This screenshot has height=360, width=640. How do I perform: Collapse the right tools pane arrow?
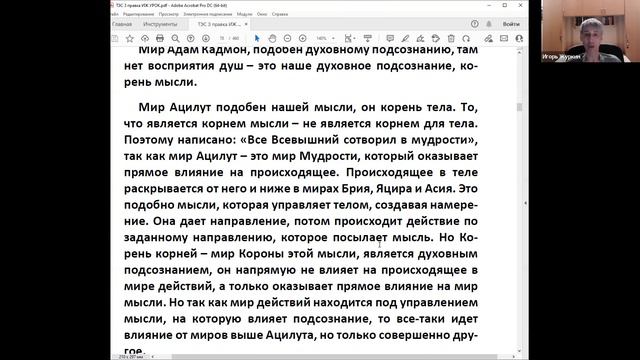(x=525, y=203)
